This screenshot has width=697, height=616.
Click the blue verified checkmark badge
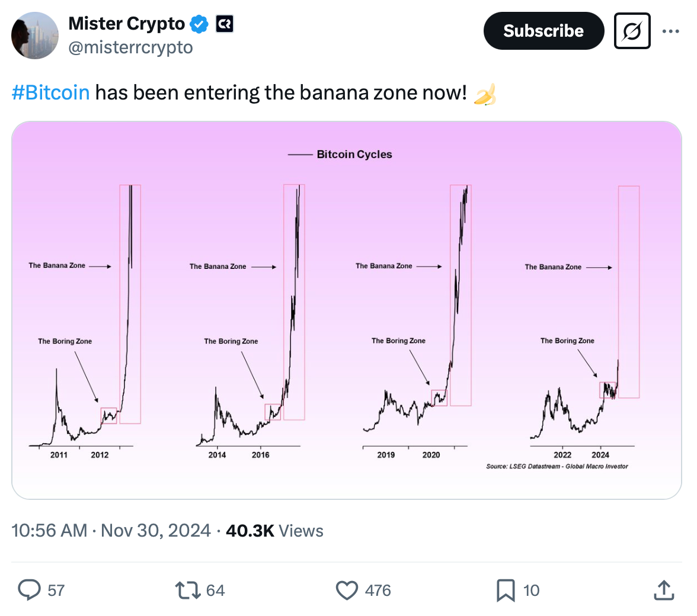(199, 24)
